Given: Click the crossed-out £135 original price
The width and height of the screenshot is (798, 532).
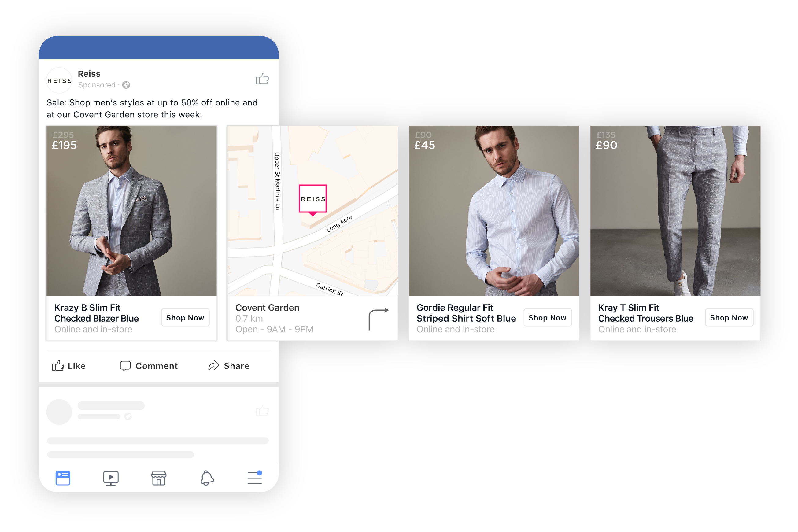Looking at the screenshot, I should (x=606, y=135).
